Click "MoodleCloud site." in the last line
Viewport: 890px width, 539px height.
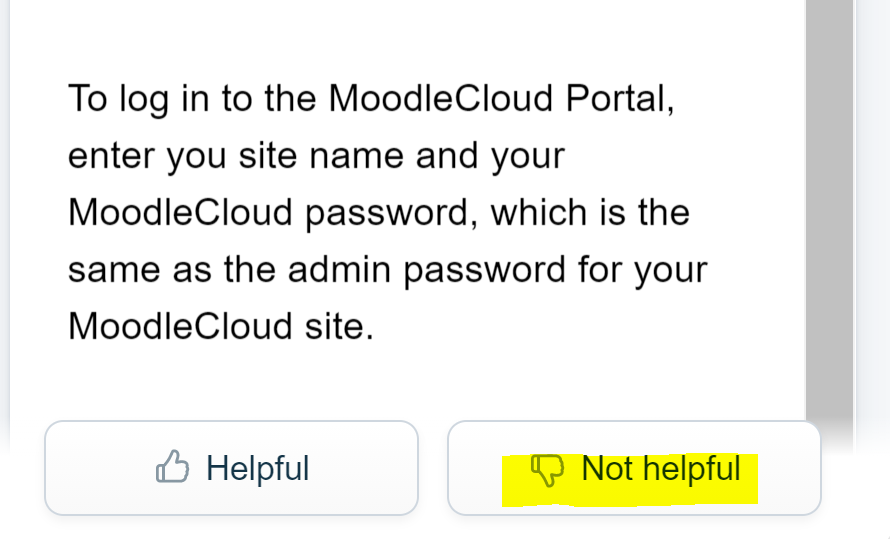220,327
